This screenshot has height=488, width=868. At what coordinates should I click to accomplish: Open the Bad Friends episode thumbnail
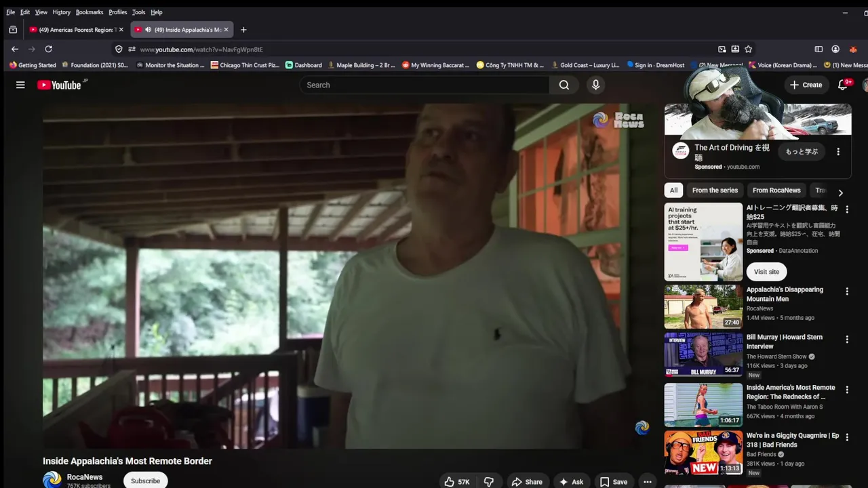[x=703, y=452]
